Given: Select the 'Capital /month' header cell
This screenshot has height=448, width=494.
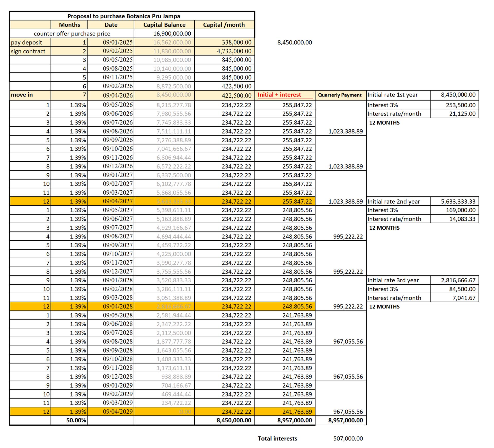Looking at the screenshot, I should coord(224,25).
